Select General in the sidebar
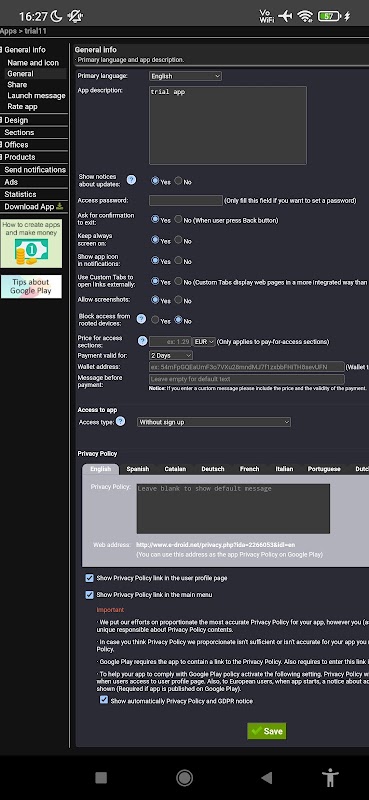 point(20,73)
